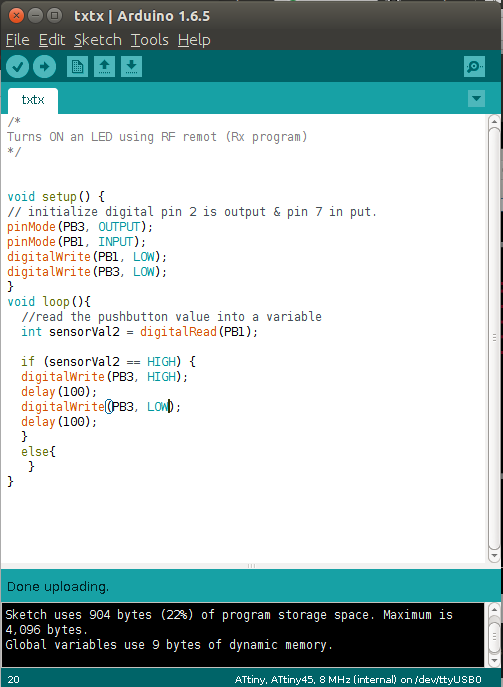The width and height of the screenshot is (503, 687).
Task: Open the Serial Monitor magnifier icon
Action: point(475,67)
